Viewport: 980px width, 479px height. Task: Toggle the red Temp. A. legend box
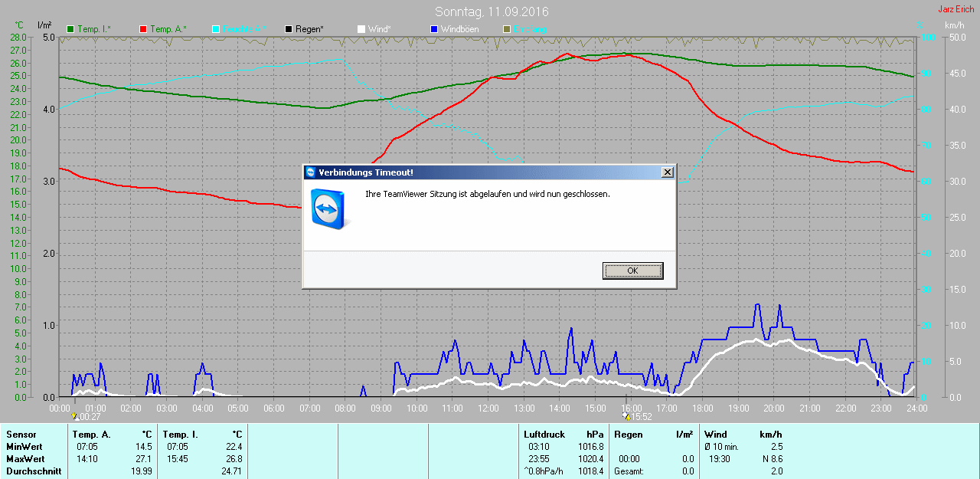143,29
